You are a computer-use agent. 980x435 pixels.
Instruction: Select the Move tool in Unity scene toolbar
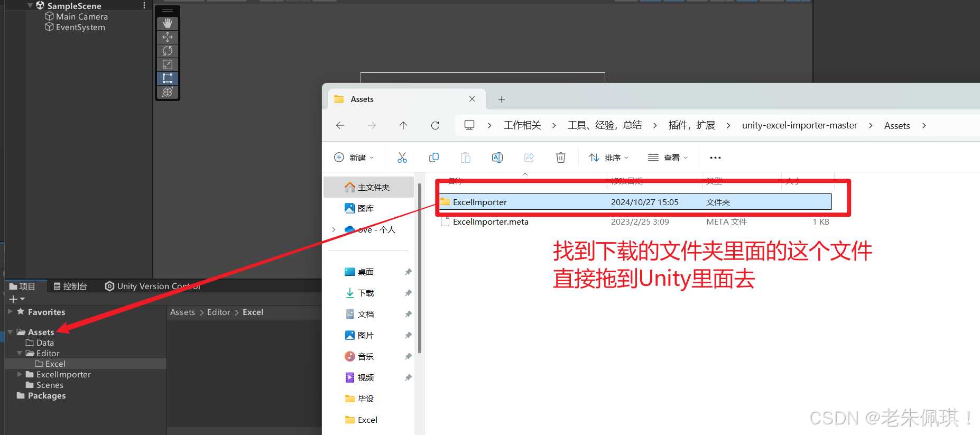[168, 37]
